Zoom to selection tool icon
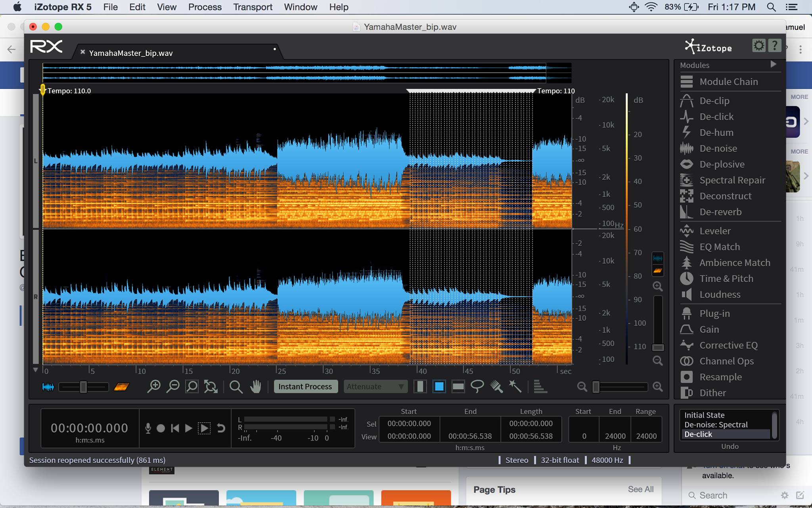Viewport: 812px width, 508px height. [192, 387]
